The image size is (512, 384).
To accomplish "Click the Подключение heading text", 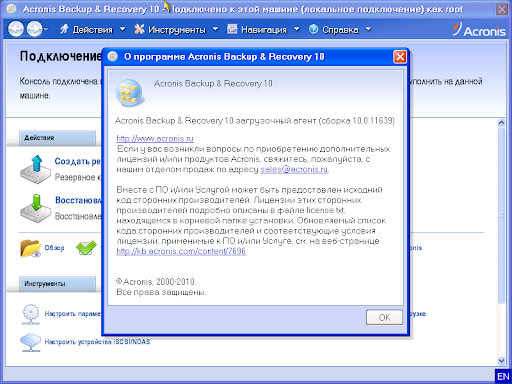I will tap(61, 56).
